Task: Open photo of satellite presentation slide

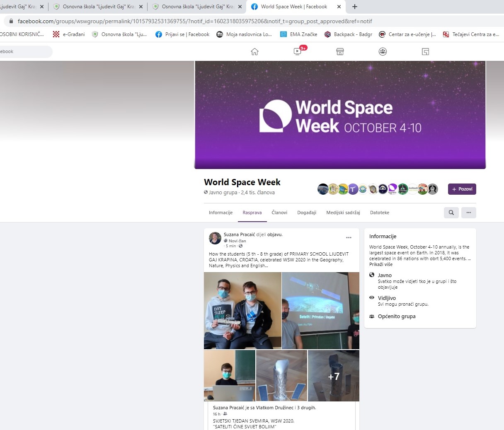Action: pyautogui.click(x=321, y=311)
